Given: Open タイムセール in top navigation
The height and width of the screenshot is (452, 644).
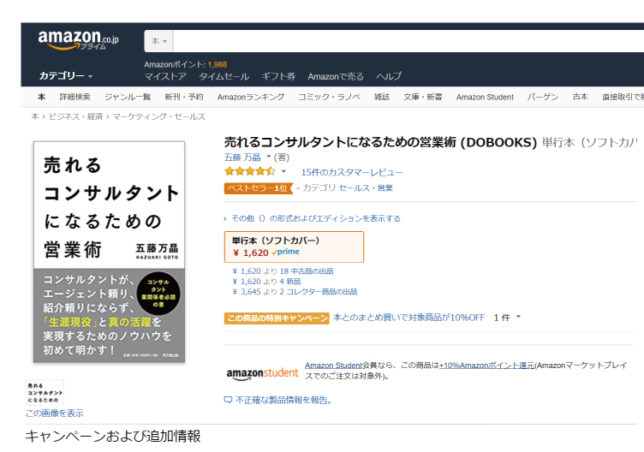Looking at the screenshot, I should 224,76.
